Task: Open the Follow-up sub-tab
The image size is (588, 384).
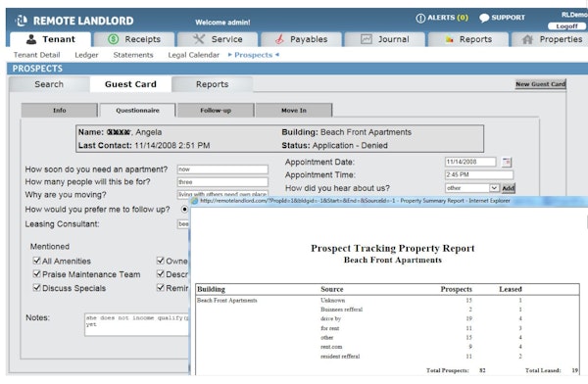Action: point(216,111)
